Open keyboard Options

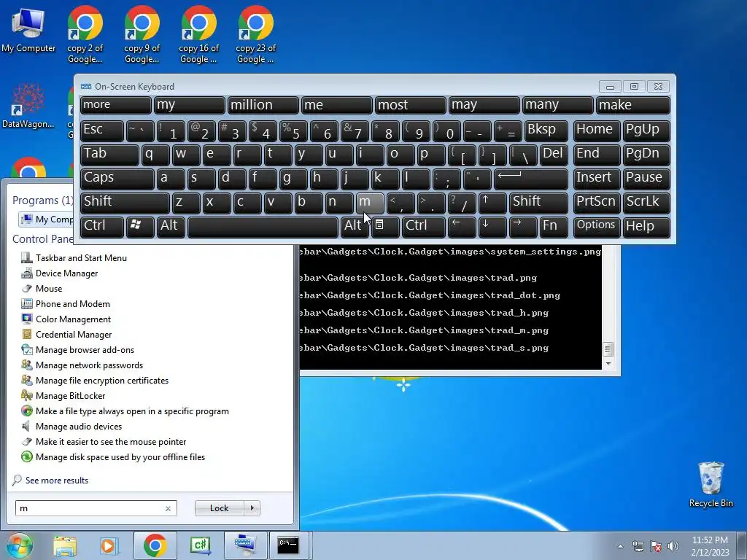597,227
